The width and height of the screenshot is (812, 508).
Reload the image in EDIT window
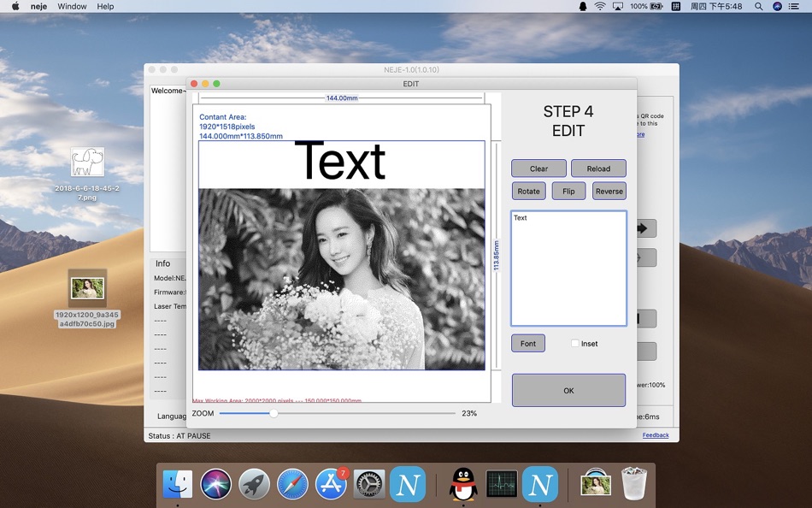[x=598, y=168]
